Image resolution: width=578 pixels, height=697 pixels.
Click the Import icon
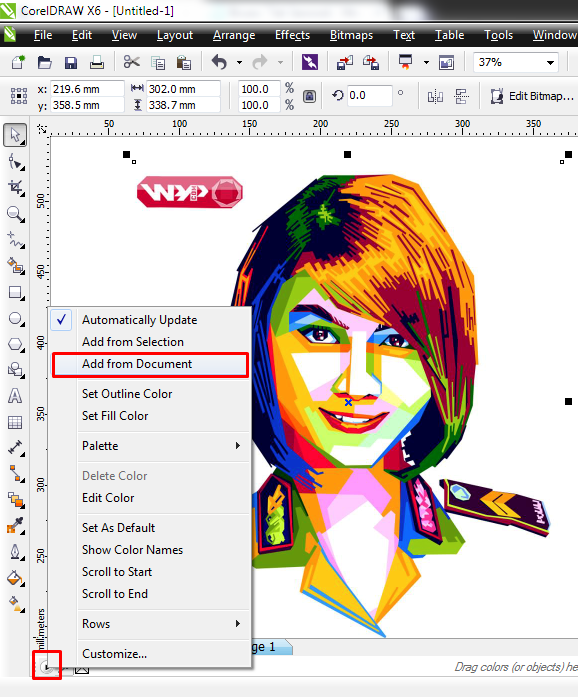(345, 62)
